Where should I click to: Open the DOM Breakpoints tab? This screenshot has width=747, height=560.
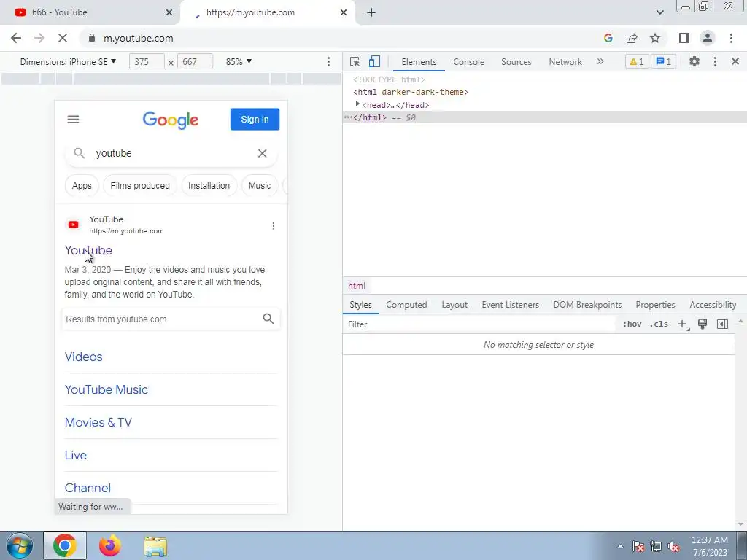587,305
